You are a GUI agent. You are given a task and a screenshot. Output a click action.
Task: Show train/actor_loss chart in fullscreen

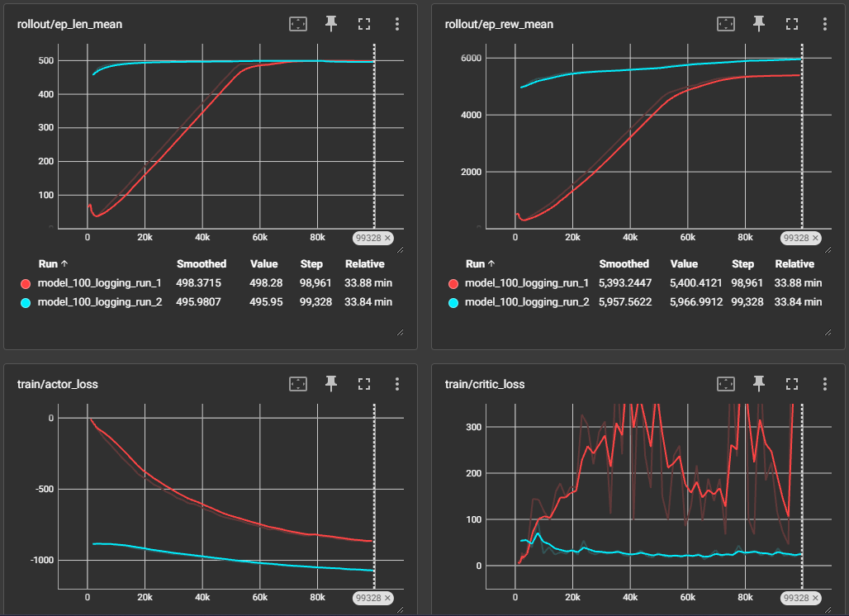364,384
